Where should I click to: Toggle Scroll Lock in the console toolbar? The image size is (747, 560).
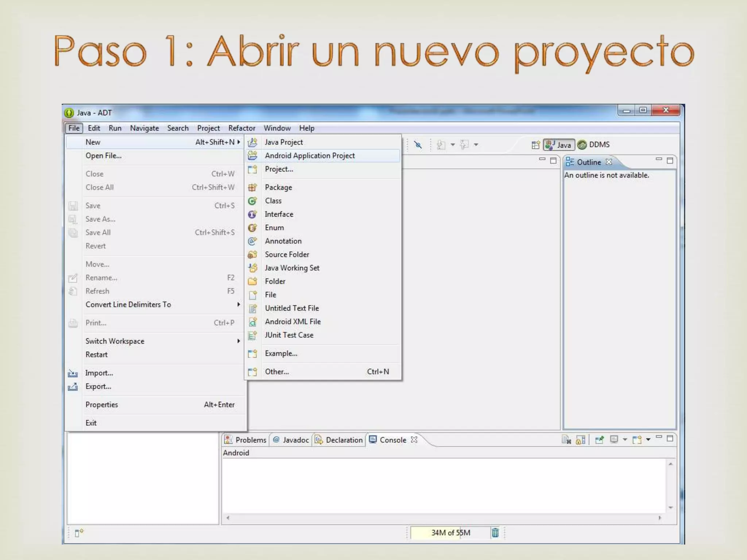tap(580, 440)
